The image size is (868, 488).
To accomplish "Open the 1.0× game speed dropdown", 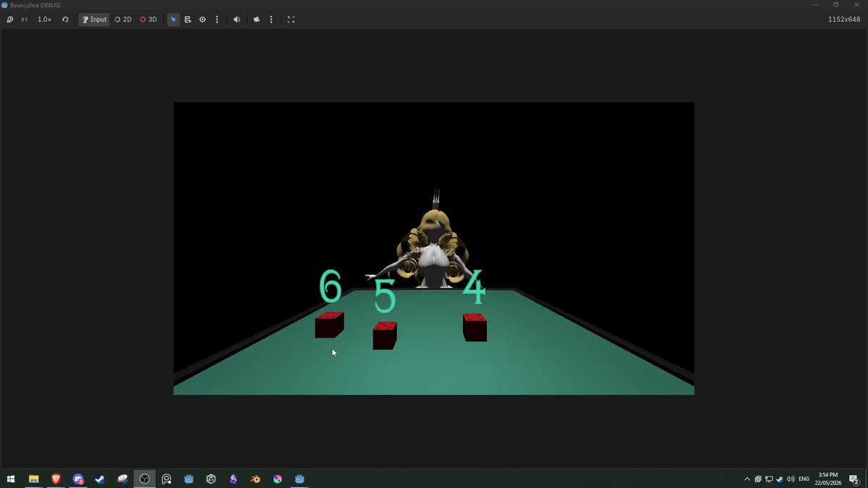I will 45,20.
